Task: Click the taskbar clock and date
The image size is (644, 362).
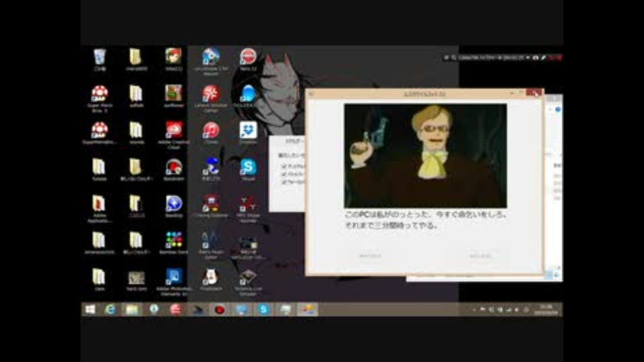Action: tap(546, 310)
